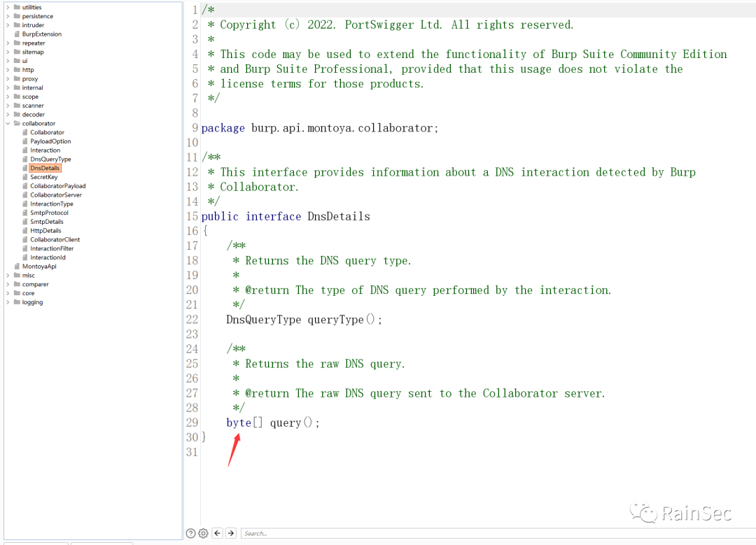The image size is (756, 545).
Task: Open HttpDetails in the tree
Action: pos(45,231)
